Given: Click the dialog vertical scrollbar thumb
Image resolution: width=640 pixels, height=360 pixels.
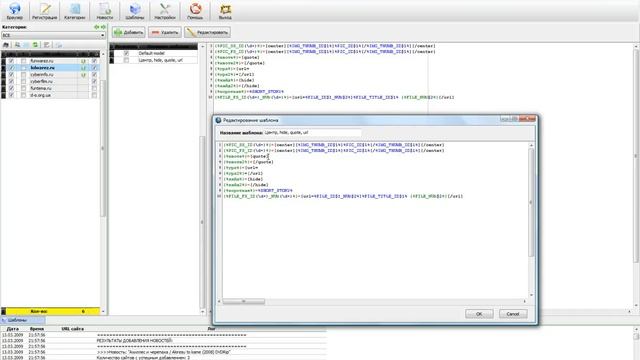Looking at the screenshot, I should coord(531,202).
